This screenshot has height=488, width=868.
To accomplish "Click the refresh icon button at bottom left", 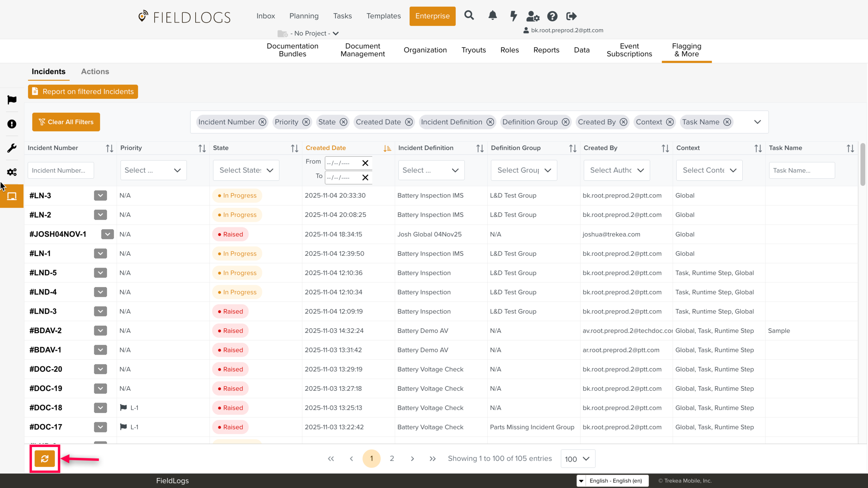I will pos(44,459).
